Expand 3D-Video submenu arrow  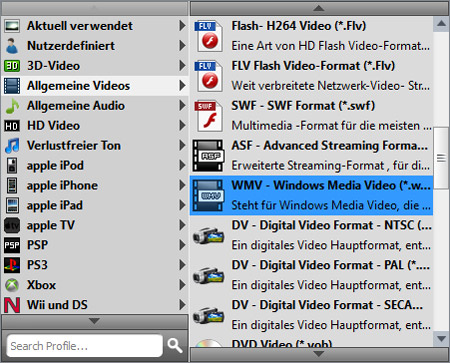coord(182,66)
